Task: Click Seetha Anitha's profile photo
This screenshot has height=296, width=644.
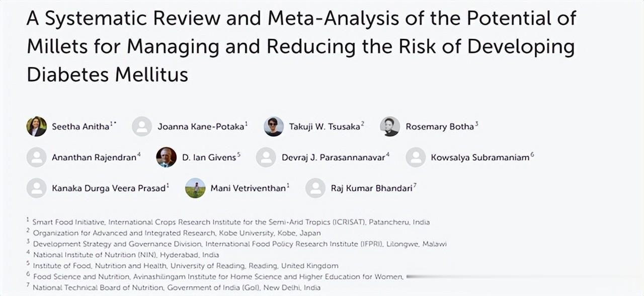Action: pos(36,126)
